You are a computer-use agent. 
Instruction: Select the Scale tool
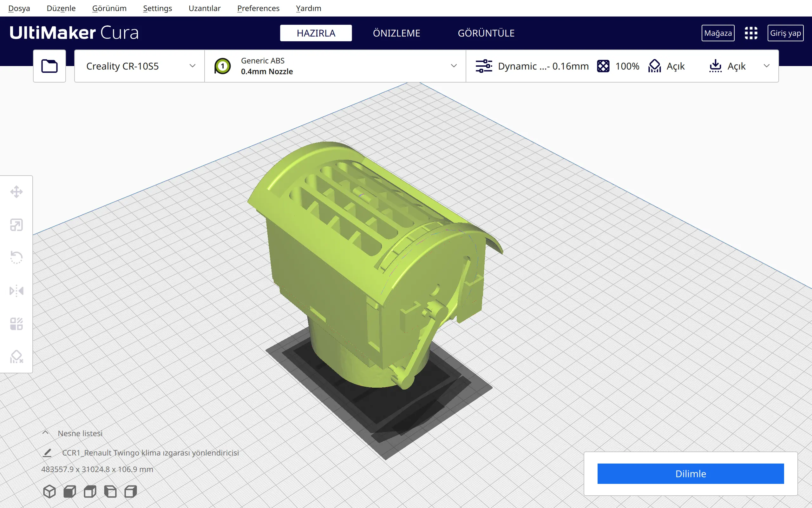[16, 225]
